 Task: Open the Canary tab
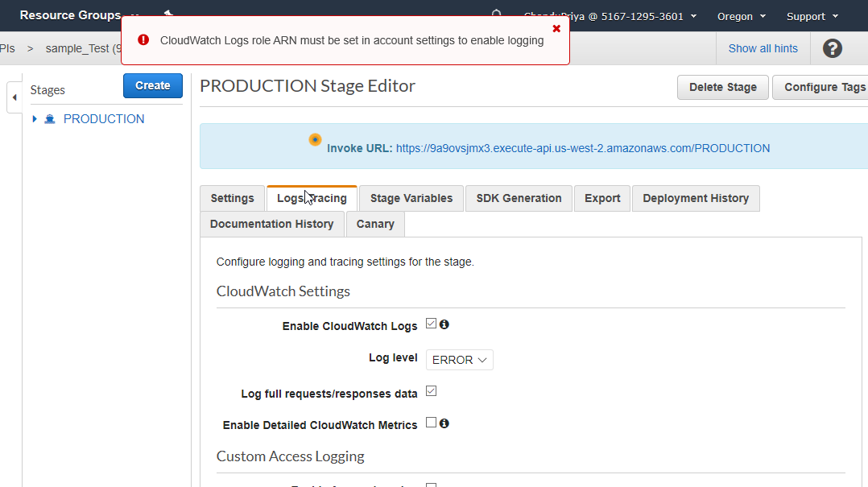coord(374,224)
